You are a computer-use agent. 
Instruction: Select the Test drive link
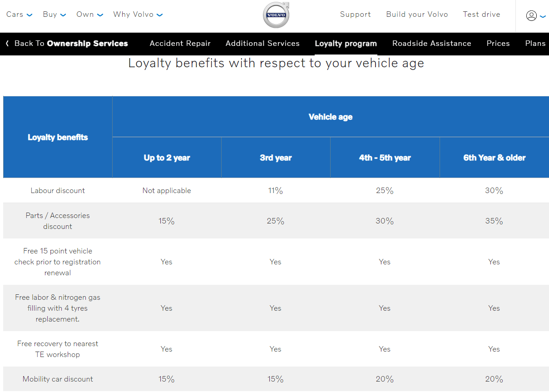[481, 15]
